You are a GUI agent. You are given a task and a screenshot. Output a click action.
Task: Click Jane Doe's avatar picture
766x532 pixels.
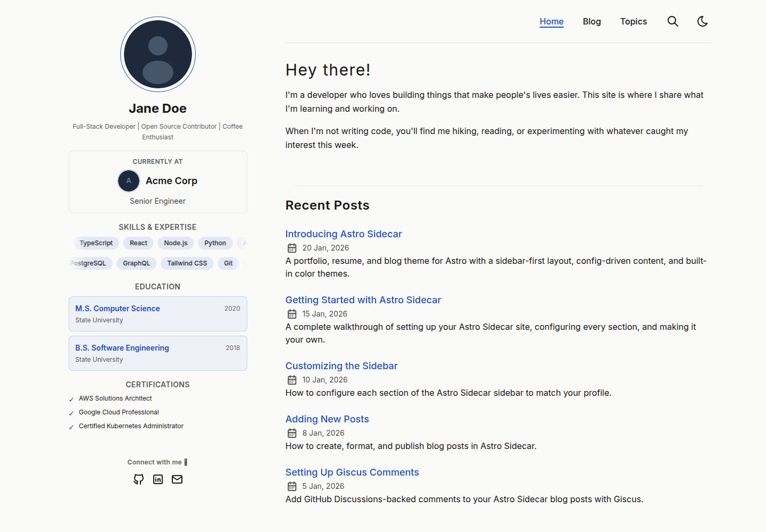(158, 54)
